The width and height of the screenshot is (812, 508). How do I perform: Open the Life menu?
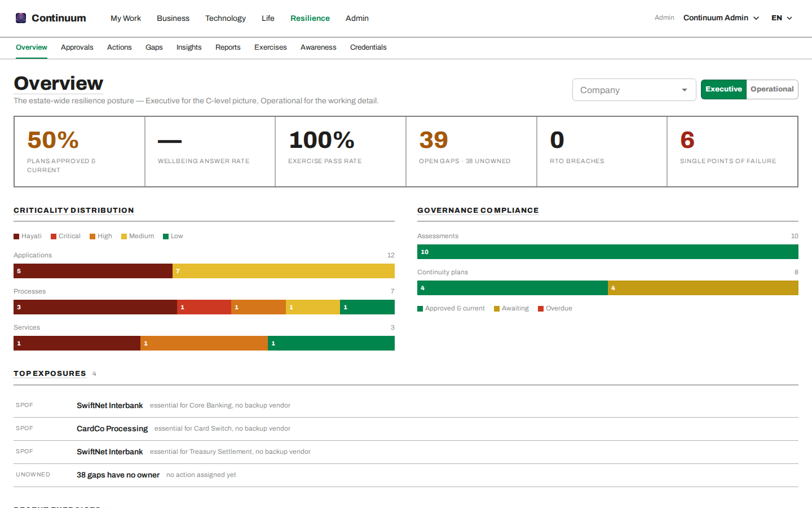(268, 18)
